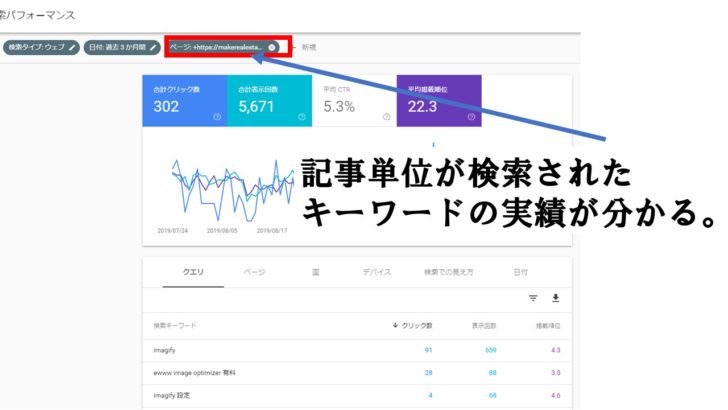Sort table by クリック数 column header
728x410 pixels.
tap(414, 326)
